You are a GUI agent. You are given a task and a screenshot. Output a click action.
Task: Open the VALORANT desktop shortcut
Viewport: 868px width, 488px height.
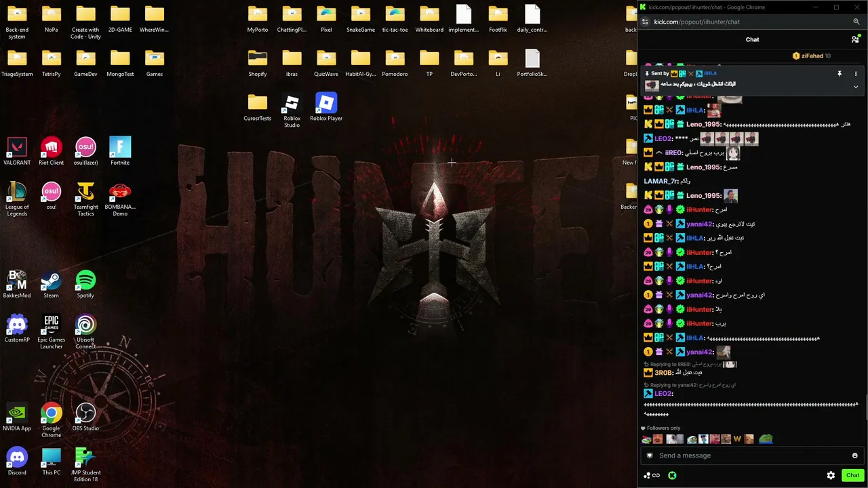click(17, 152)
